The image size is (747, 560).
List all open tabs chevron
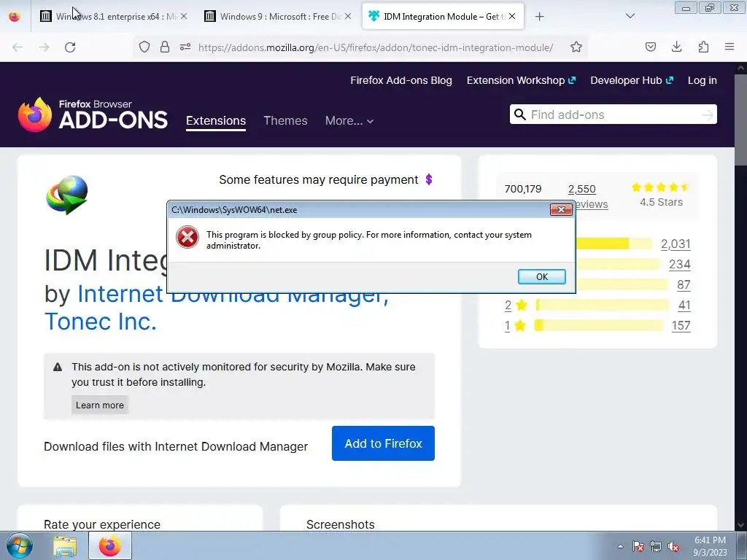pos(630,16)
